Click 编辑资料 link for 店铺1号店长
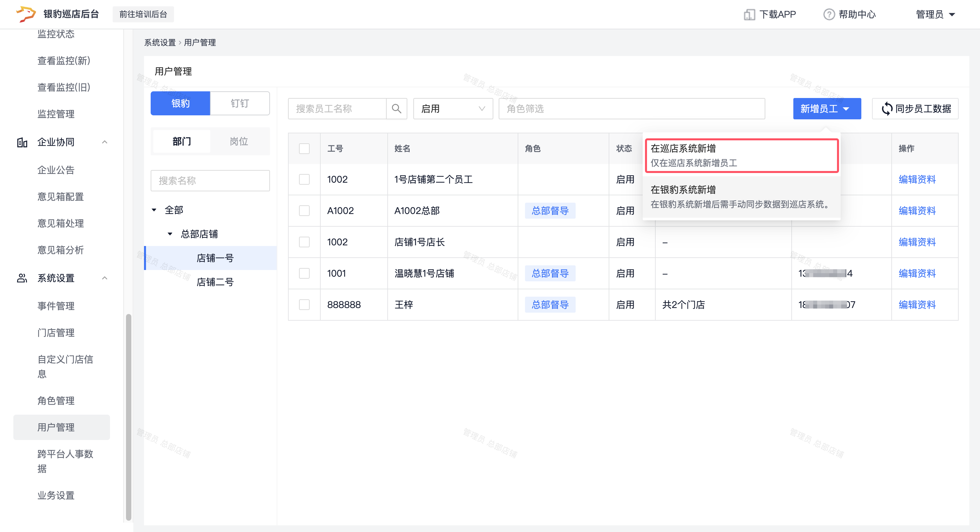The width and height of the screenshot is (980, 532). click(917, 242)
